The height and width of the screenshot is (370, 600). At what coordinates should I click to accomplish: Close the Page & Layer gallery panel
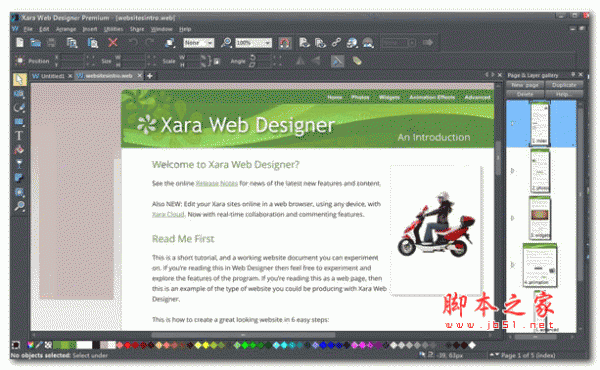coord(581,75)
